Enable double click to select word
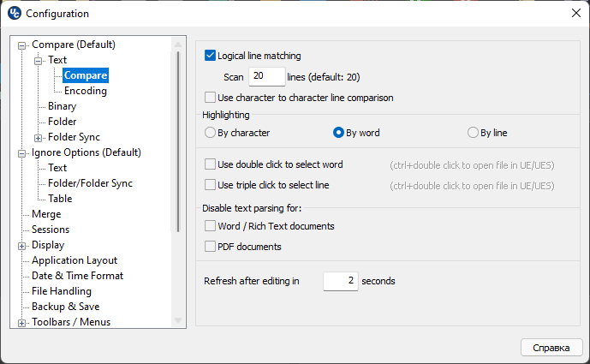Image resolution: width=590 pixels, height=364 pixels. pyautogui.click(x=211, y=164)
